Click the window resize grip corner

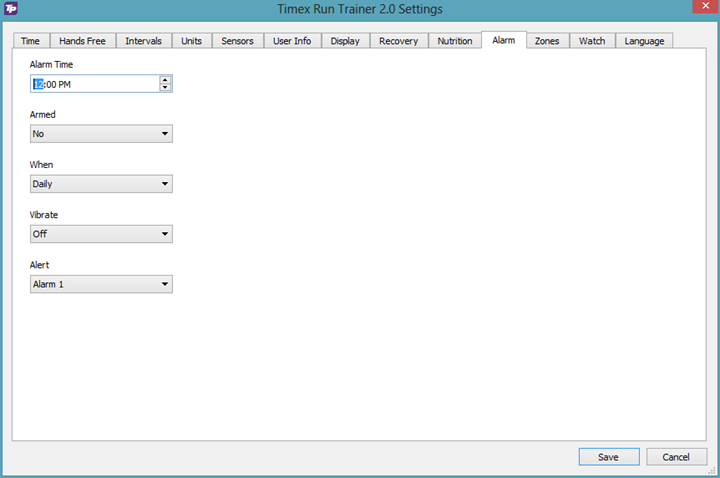click(712, 471)
